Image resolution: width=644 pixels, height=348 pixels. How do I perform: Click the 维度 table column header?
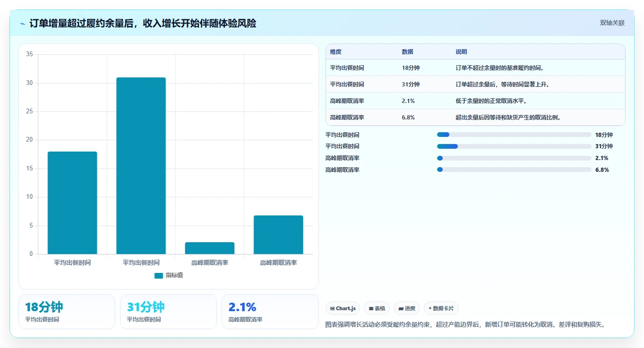[336, 52]
